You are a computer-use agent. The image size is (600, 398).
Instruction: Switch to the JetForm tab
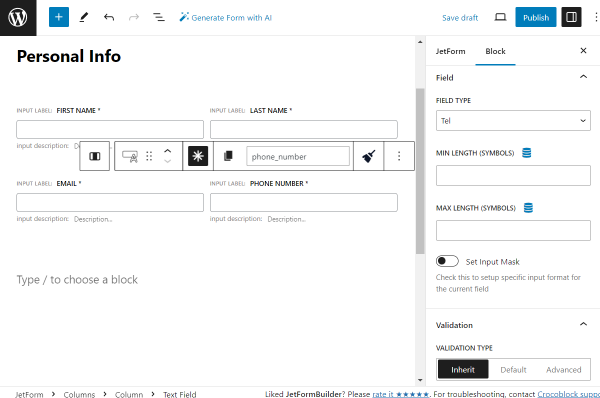450,51
